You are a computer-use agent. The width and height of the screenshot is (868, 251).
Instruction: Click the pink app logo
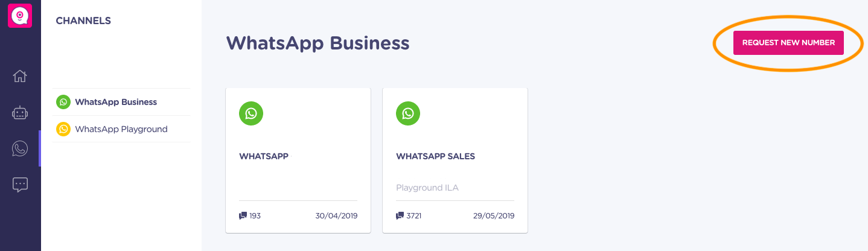pyautogui.click(x=20, y=16)
